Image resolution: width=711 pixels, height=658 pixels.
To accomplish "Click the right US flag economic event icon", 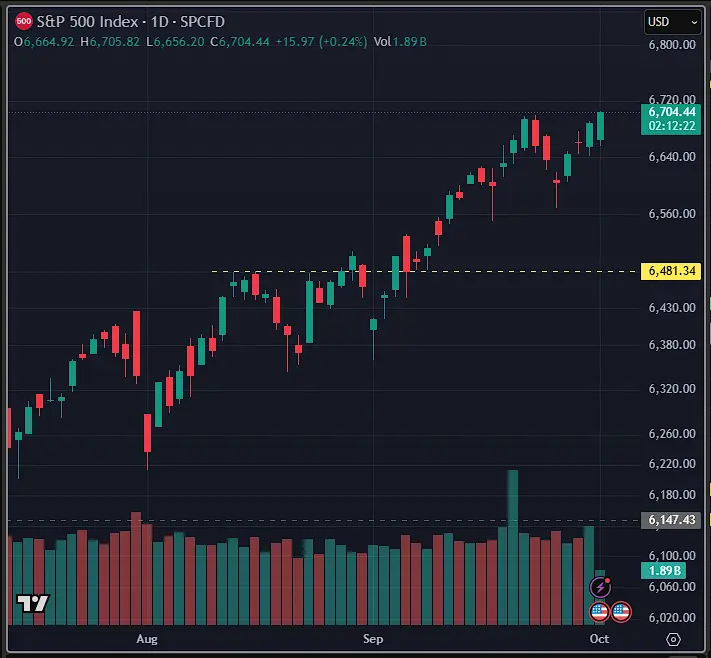I will 621,612.
